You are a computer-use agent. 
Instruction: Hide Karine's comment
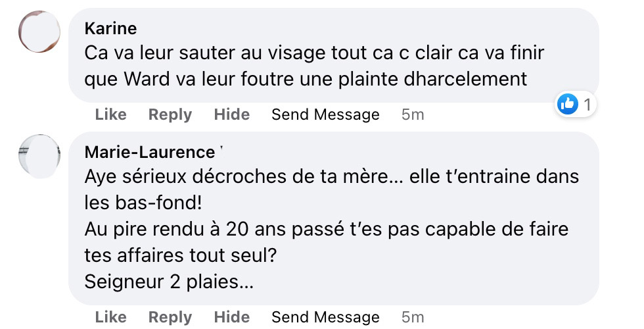231,114
